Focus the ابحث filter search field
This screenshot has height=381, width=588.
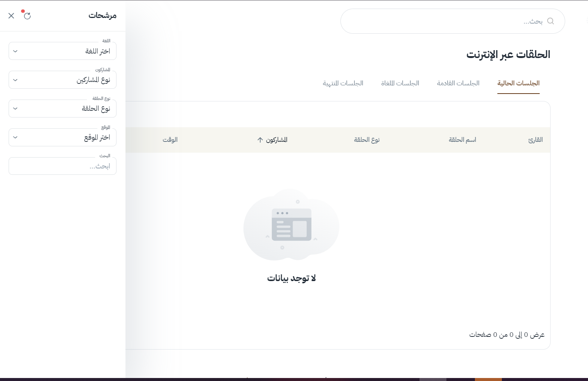63,166
